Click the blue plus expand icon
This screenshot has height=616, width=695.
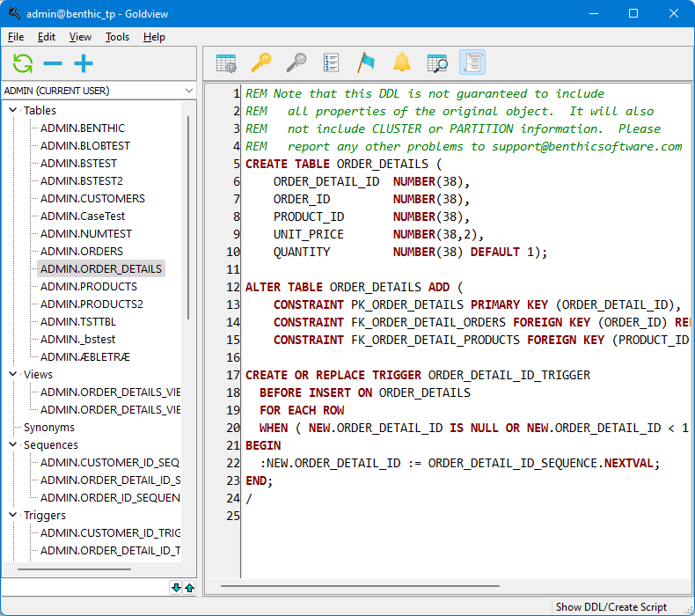(x=84, y=63)
